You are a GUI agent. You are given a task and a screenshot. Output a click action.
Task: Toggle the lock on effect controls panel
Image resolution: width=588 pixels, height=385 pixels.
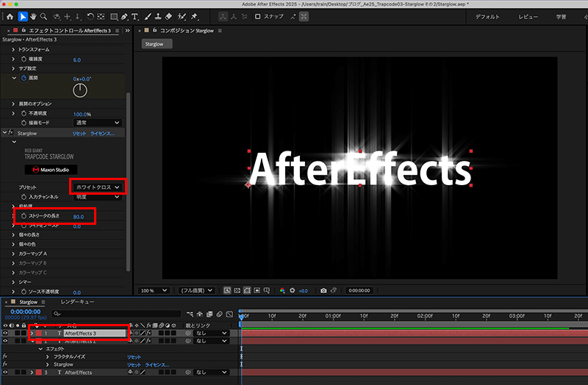tap(24, 30)
